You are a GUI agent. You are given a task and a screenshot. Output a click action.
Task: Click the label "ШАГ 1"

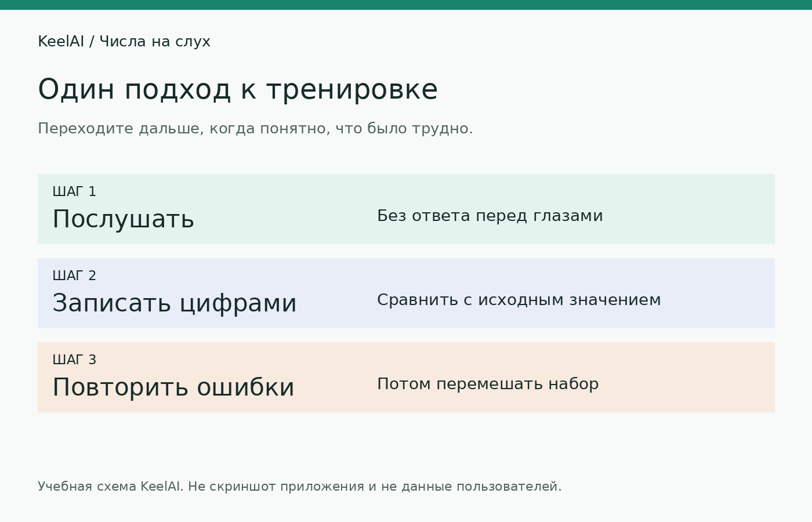click(74, 191)
